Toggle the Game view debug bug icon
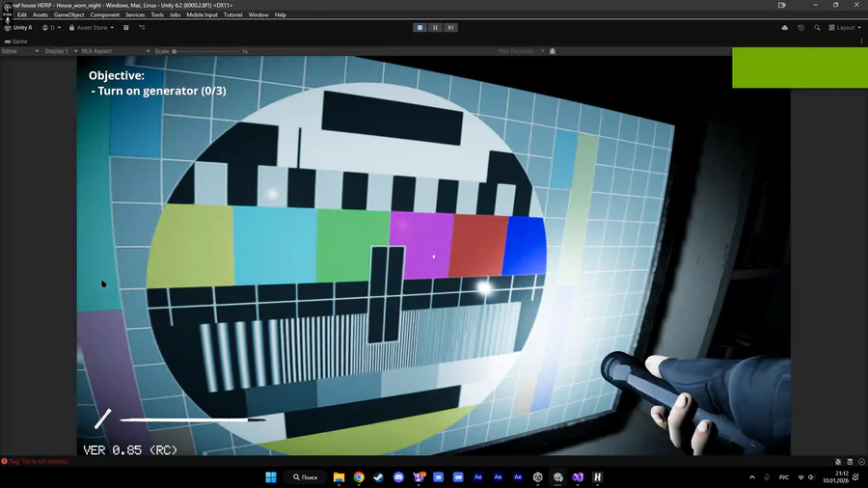 (552, 51)
